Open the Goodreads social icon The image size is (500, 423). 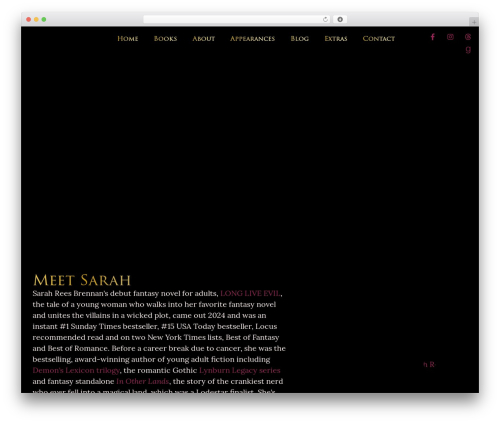click(468, 49)
